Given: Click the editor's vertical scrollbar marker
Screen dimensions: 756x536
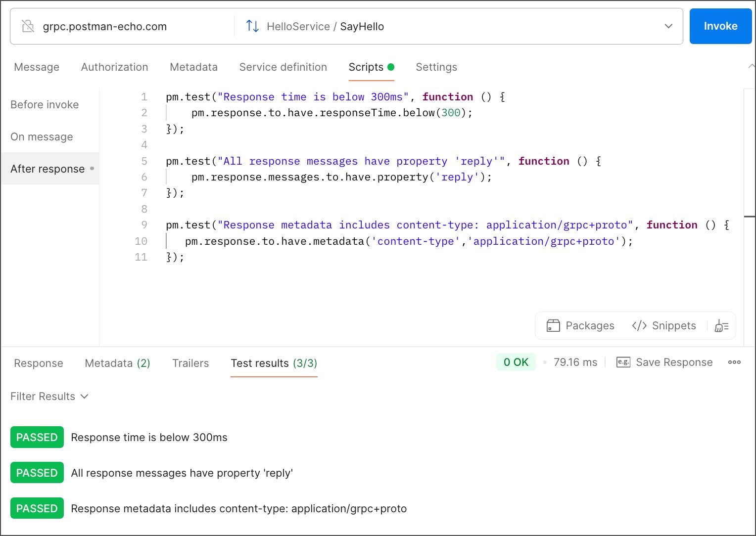Looking at the screenshot, I should (750, 217).
